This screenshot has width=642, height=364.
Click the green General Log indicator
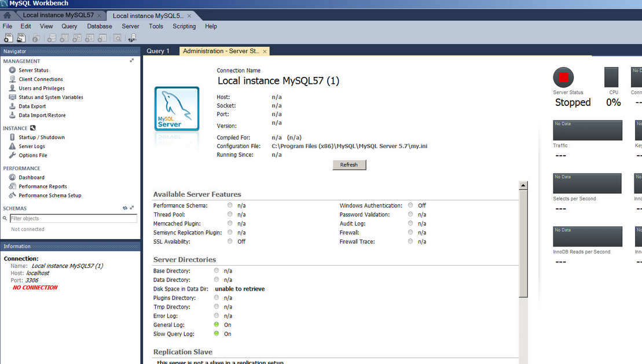[216, 324]
